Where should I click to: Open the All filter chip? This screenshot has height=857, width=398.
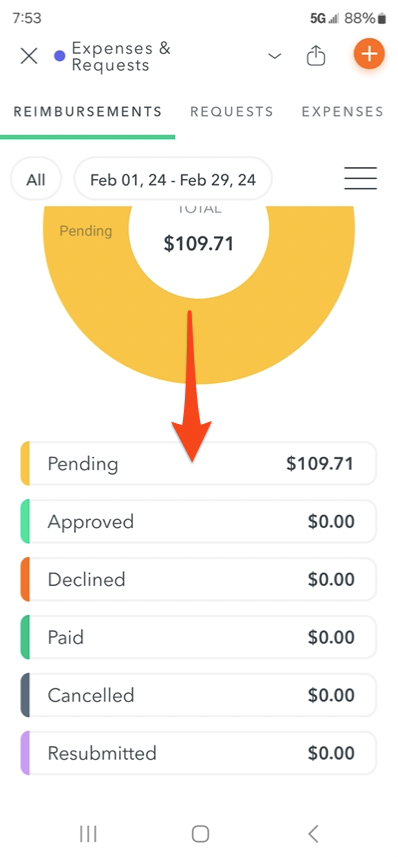pyautogui.click(x=36, y=179)
